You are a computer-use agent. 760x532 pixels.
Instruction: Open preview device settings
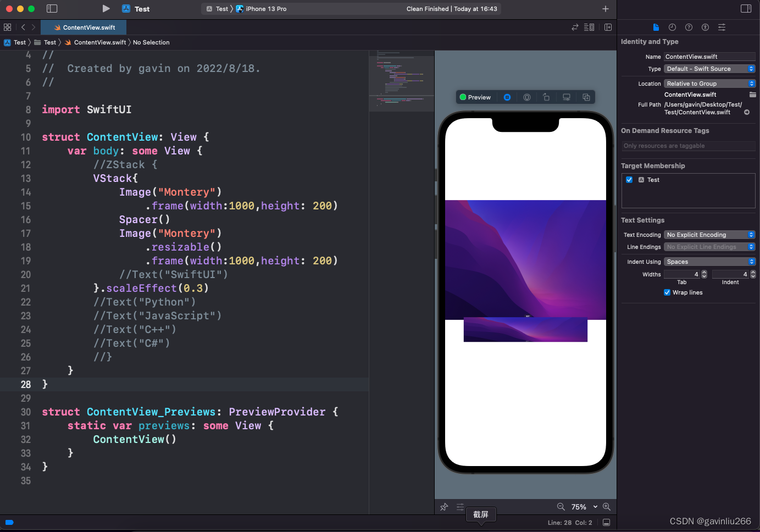click(x=567, y=97)
